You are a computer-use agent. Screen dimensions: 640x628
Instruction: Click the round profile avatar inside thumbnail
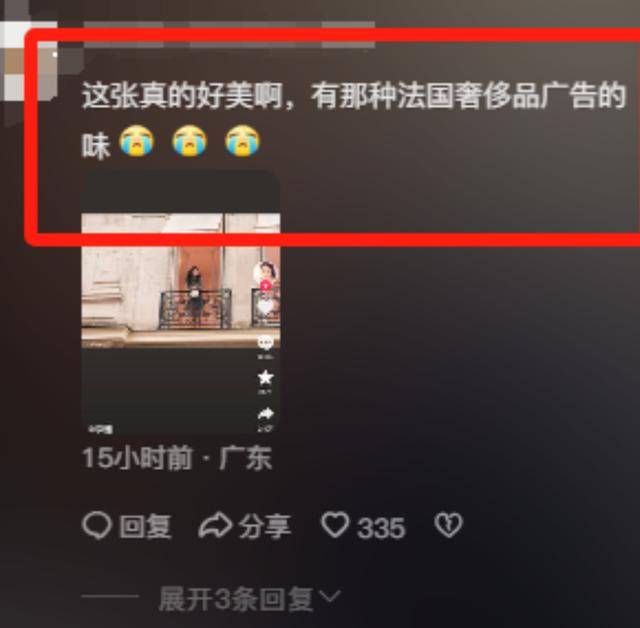point(265,272)
